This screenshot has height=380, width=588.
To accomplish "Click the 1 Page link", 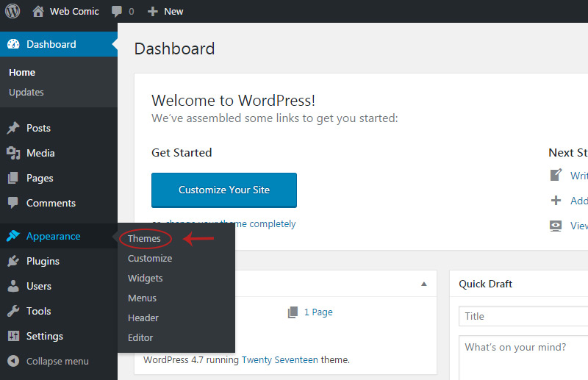I will (318, 312).
